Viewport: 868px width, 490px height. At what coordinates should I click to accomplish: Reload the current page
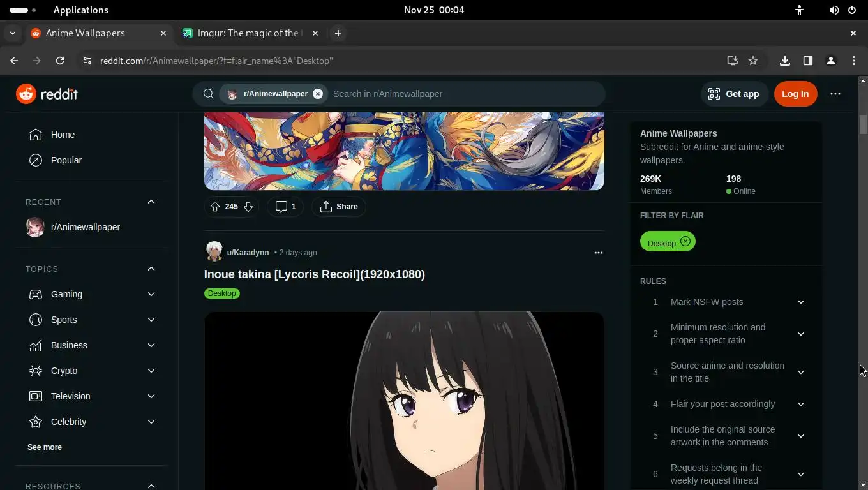pyautogui.click(x=60, y=61)
